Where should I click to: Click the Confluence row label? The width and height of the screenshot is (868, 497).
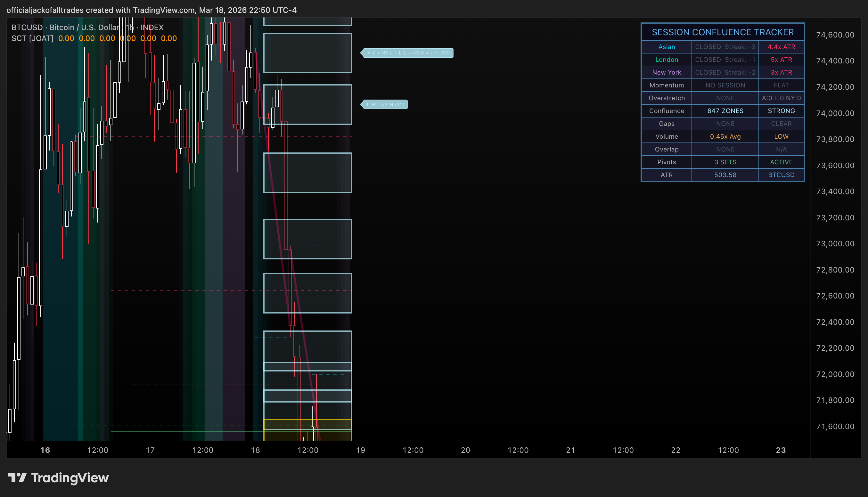pyautogui.click(x=666, y=110)
